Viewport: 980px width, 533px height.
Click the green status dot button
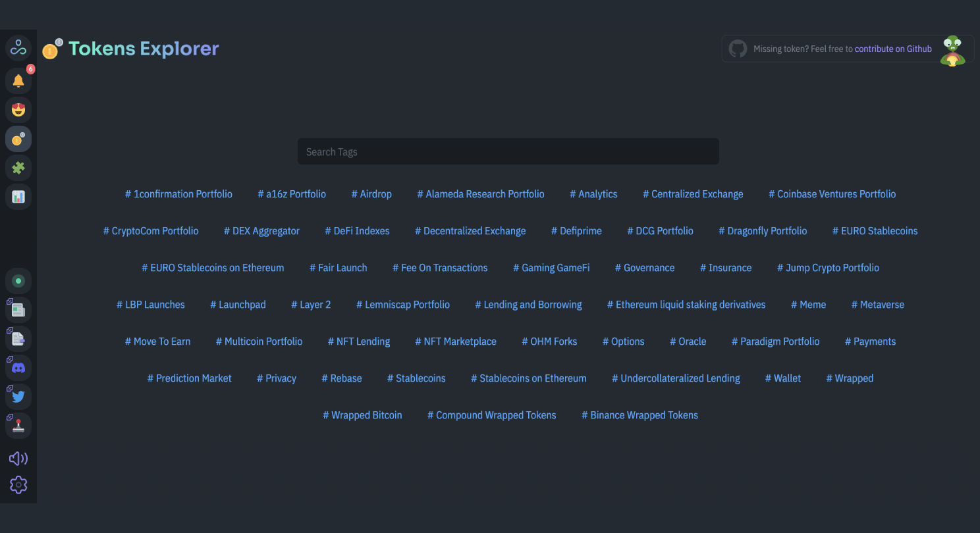[x=18, y=281]
